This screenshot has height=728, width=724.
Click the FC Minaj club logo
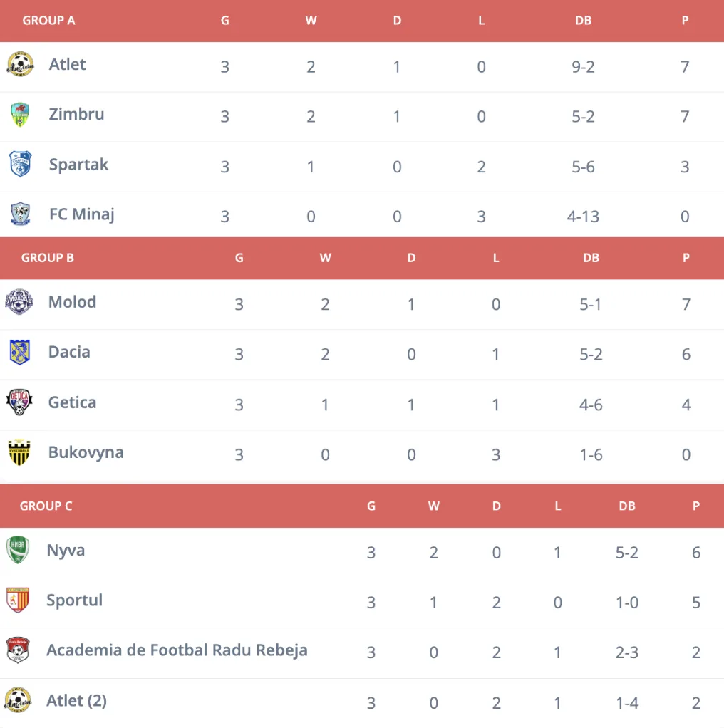click(x=20, y=214)
